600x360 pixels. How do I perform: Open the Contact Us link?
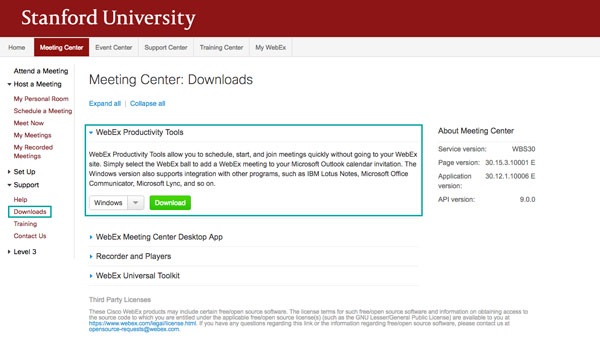30,236
